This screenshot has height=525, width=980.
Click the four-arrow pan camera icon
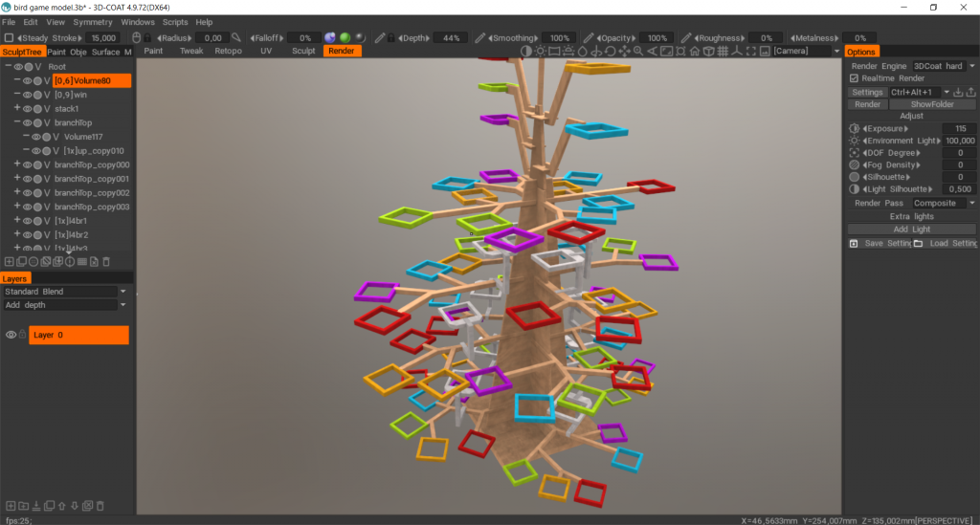(x=624, y=52)
